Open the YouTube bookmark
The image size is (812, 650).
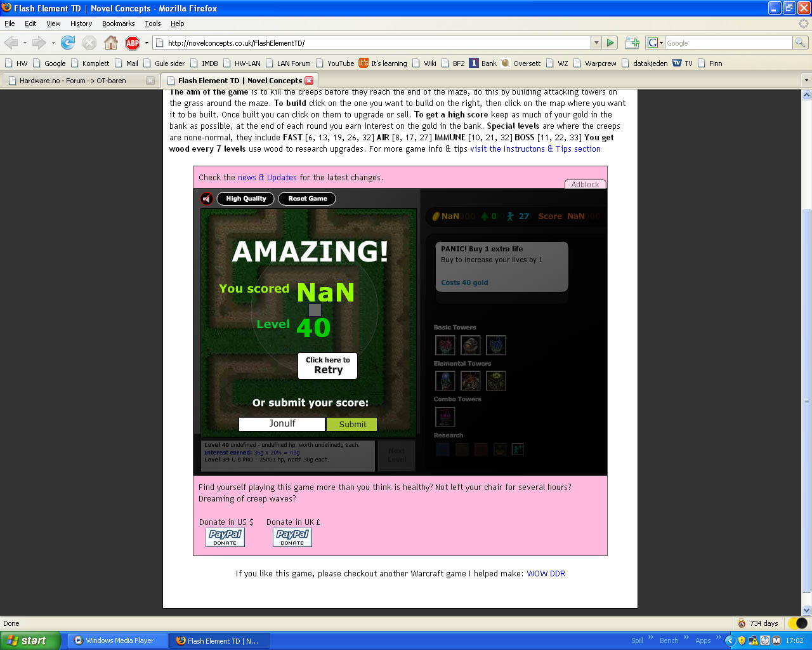point(335,63)
